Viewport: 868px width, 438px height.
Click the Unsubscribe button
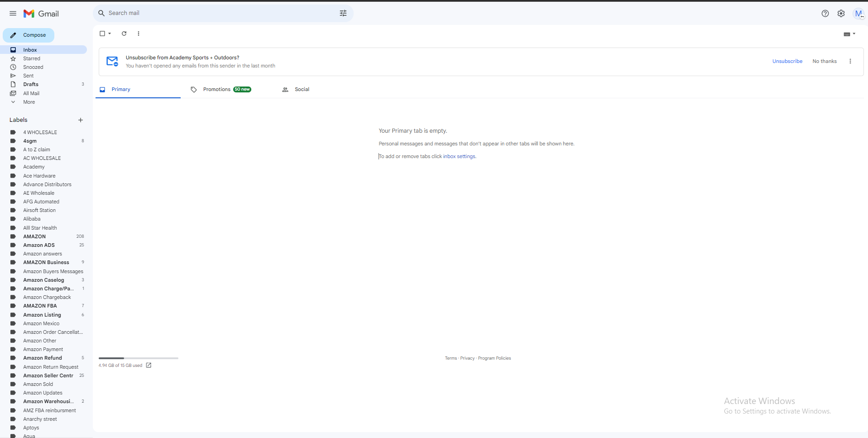point(787,61)
